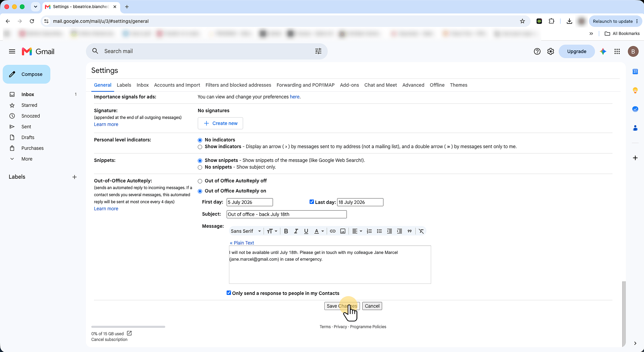Open the Sans Serif font dropdown
This screenshot has width=644, height=352.
[x=246, y=231]
